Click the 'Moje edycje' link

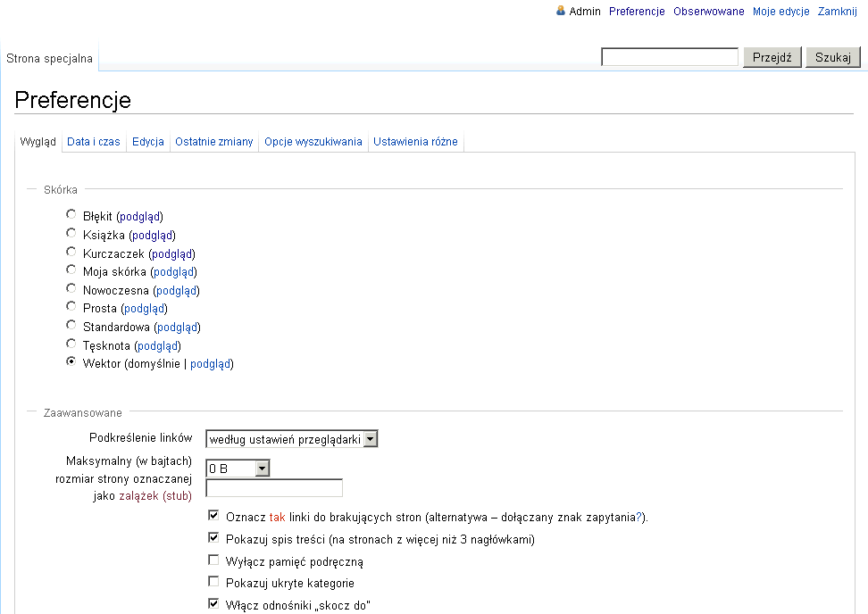click(780, 12)
